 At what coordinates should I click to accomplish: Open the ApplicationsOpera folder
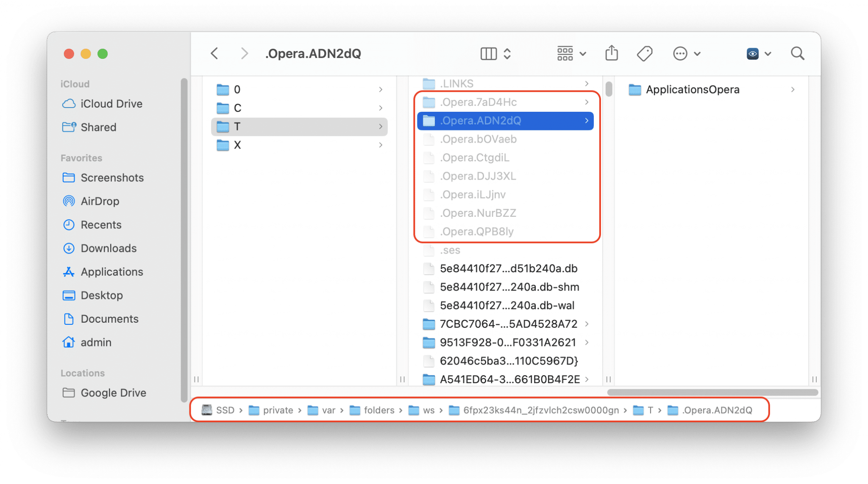[692, 89]
